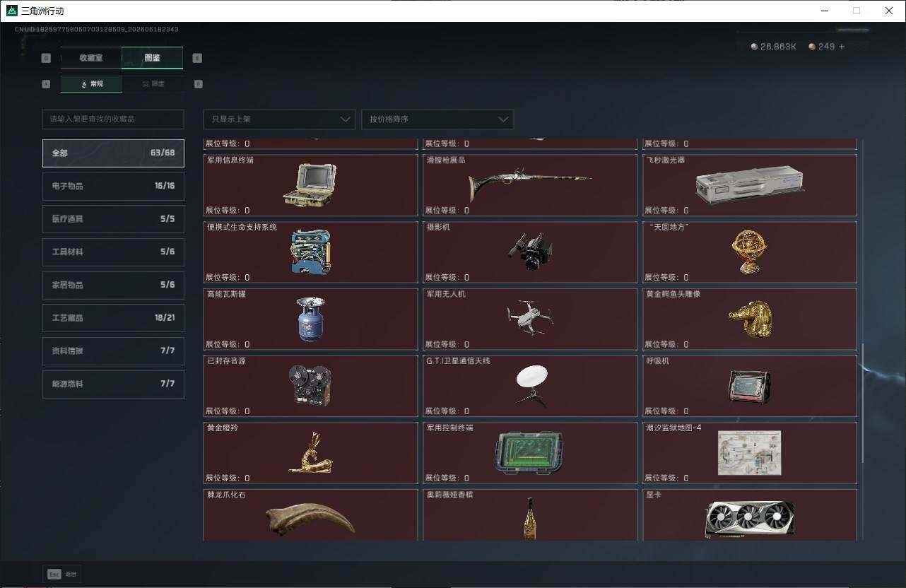906x588 pixels.
Task: Select the 飞秒激光器 item
Action: 749,185
